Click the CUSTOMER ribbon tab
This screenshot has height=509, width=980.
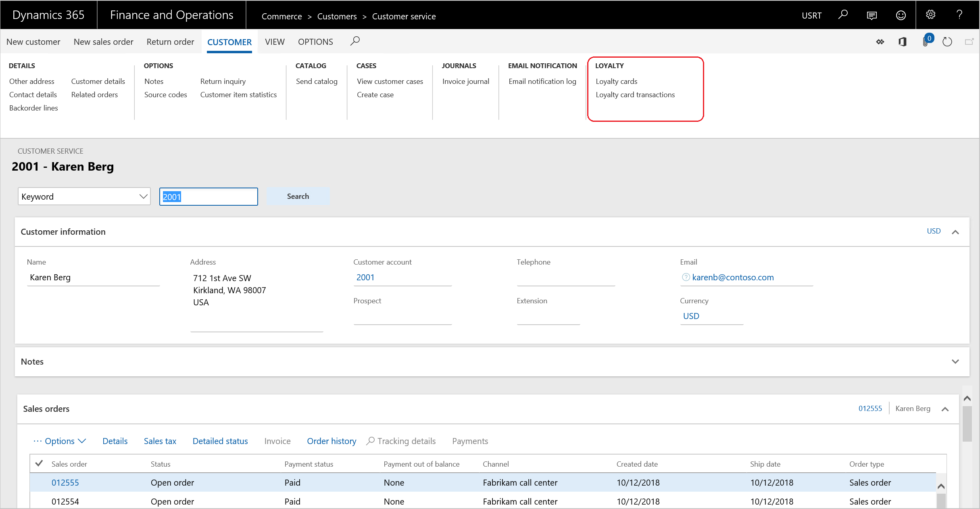point(229,42)
